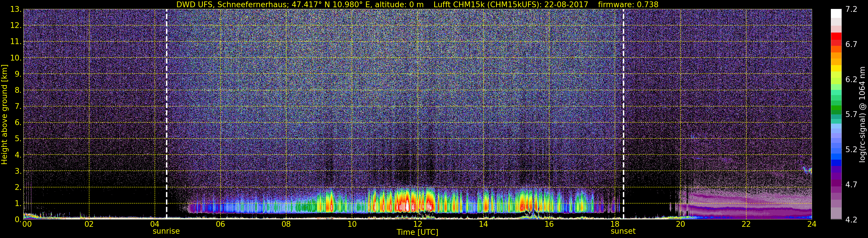The width and height of the screenshot is (868, 238).
Task: Click the '7.2' colorbar value
Action: 851,9
